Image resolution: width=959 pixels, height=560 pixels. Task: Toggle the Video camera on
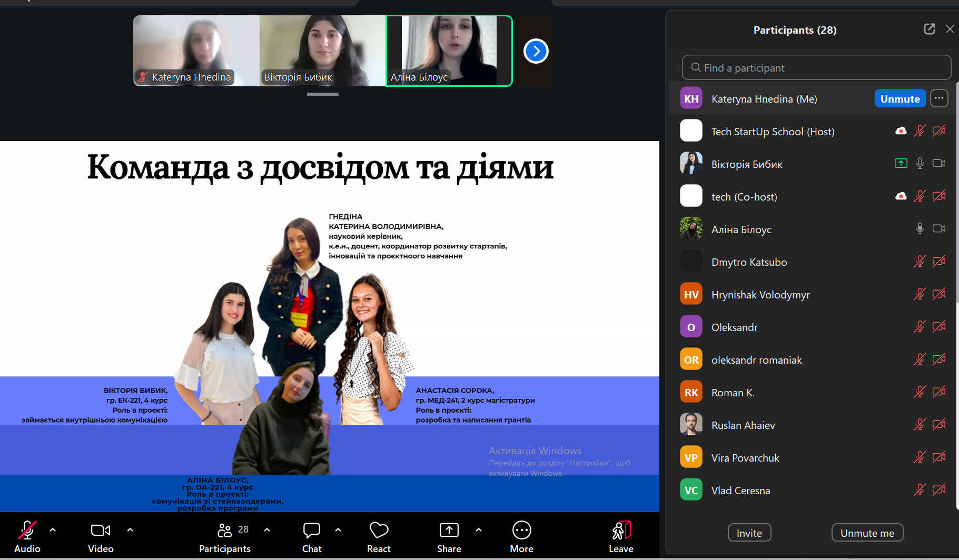tap(101, 531)
